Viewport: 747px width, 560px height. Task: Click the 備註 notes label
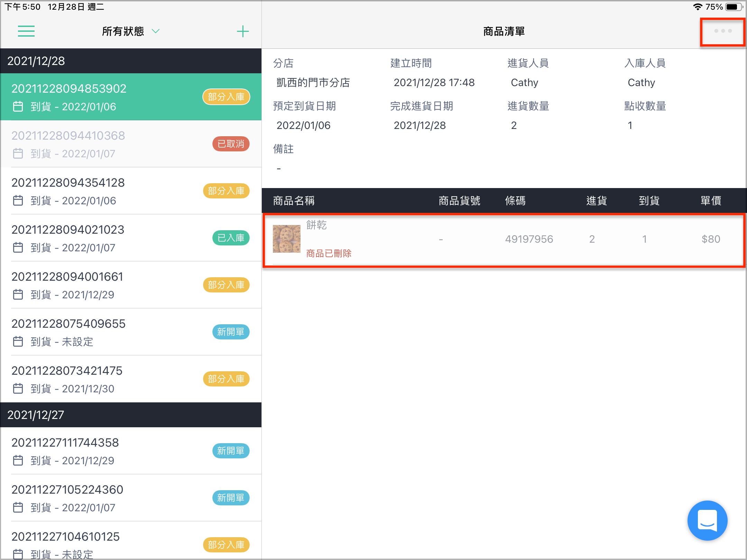pos(283,149)
